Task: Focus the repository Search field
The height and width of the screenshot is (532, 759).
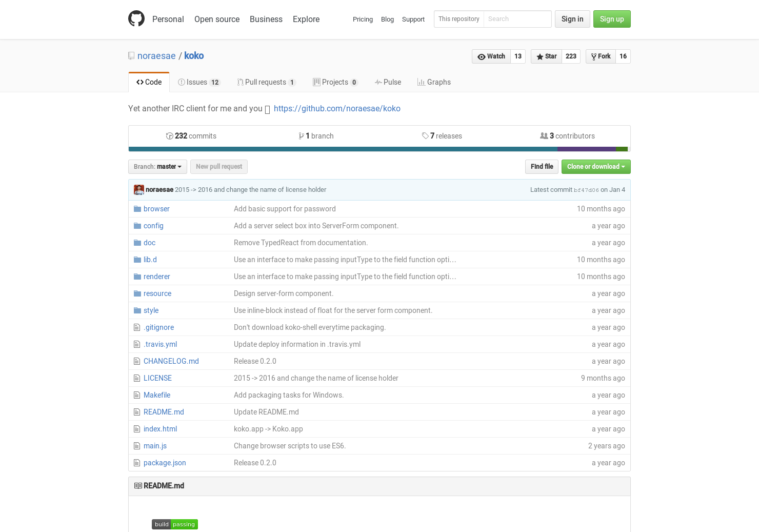Action: point(517,19)
